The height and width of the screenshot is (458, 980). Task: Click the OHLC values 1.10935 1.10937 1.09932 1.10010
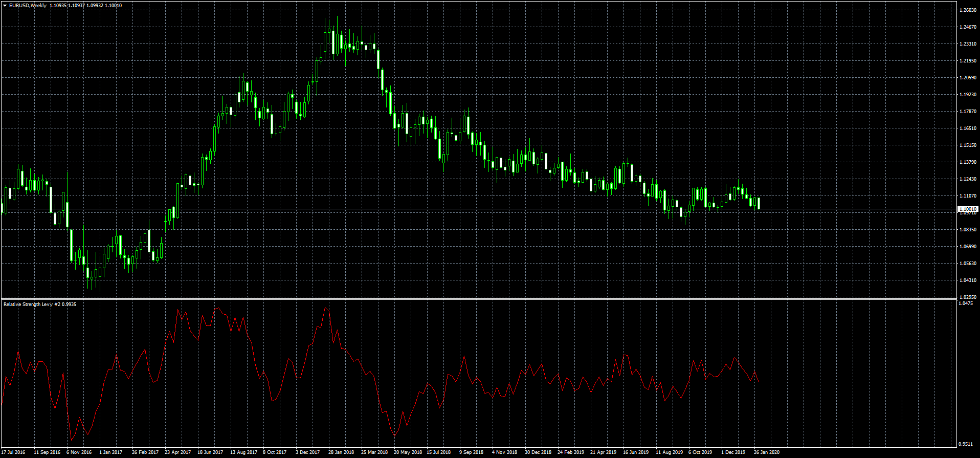click(x=86, y=6)
